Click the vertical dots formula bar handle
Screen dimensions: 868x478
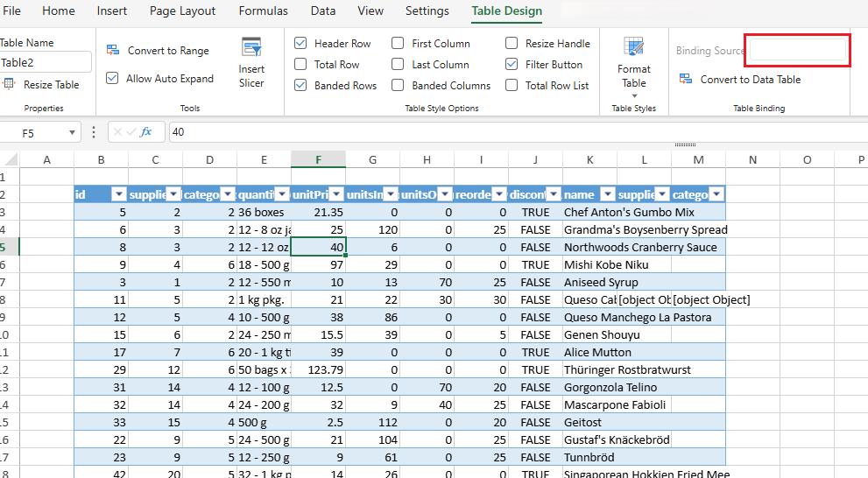94,131
